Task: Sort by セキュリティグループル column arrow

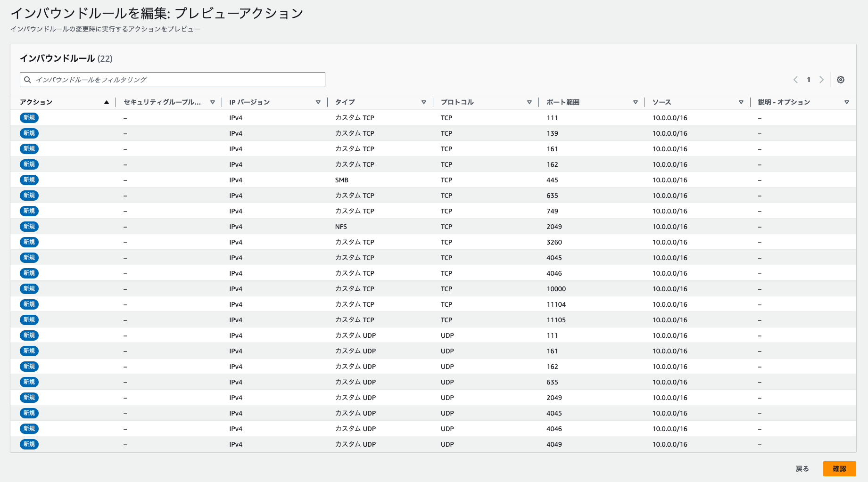Action: click(x=213, y=102)
